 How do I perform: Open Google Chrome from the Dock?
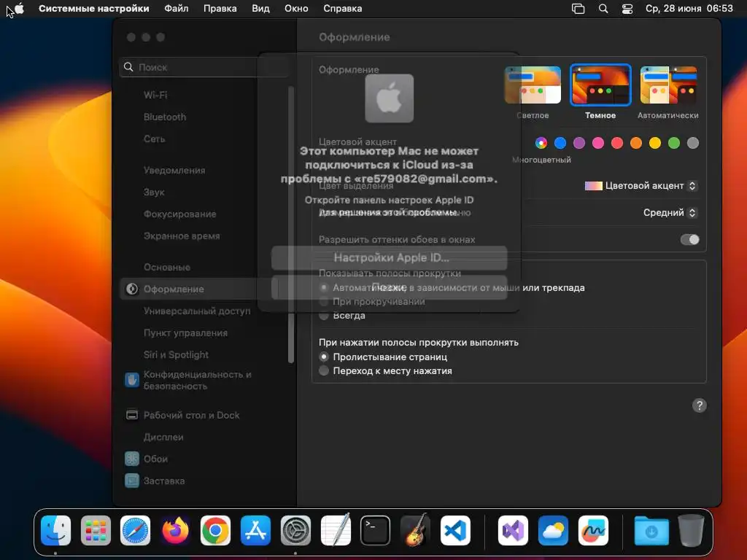click(x=215, y=530)
